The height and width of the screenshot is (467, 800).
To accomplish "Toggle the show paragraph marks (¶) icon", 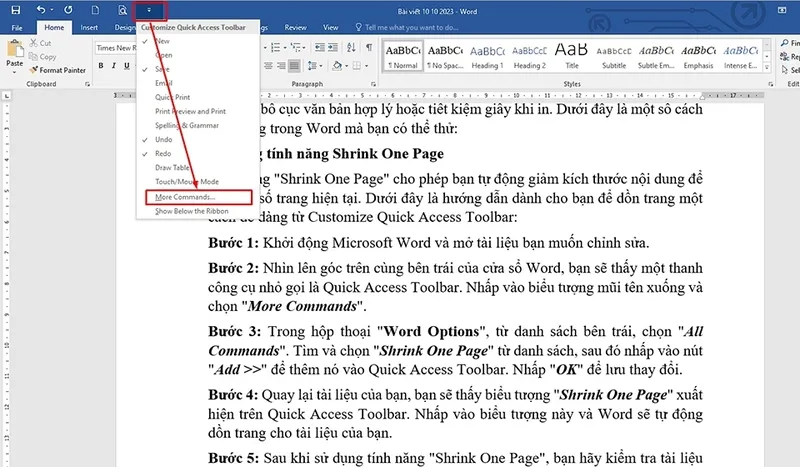I will coord(369,47).
